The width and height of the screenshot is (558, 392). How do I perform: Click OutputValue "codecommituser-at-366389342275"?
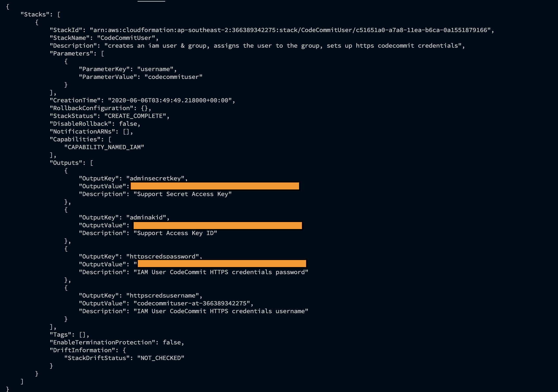(x=192, y=304)
